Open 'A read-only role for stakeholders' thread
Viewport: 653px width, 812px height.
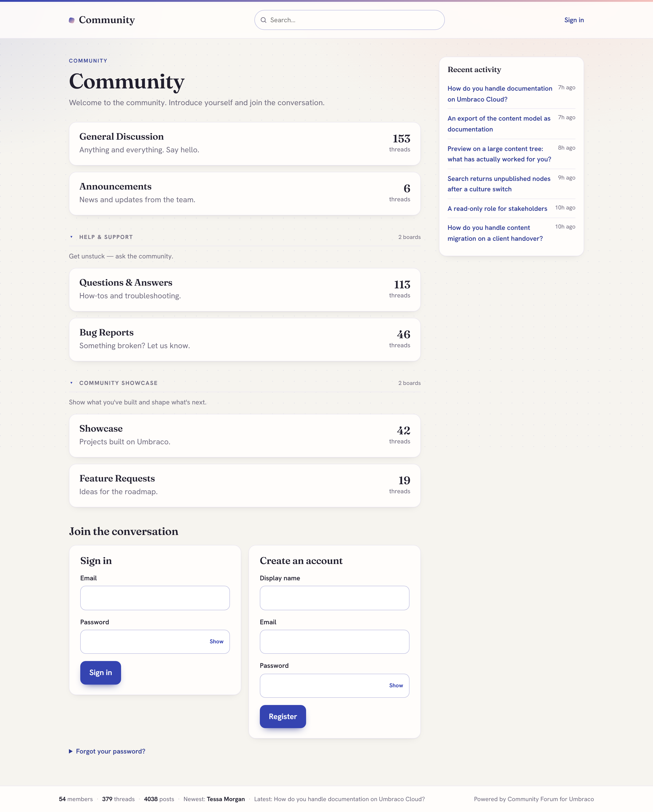(x=497, y=208)
